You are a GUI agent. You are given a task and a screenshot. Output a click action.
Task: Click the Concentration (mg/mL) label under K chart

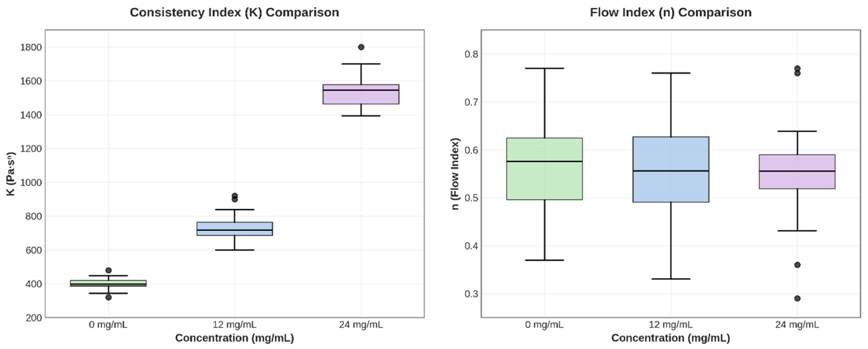pos(234,338)
